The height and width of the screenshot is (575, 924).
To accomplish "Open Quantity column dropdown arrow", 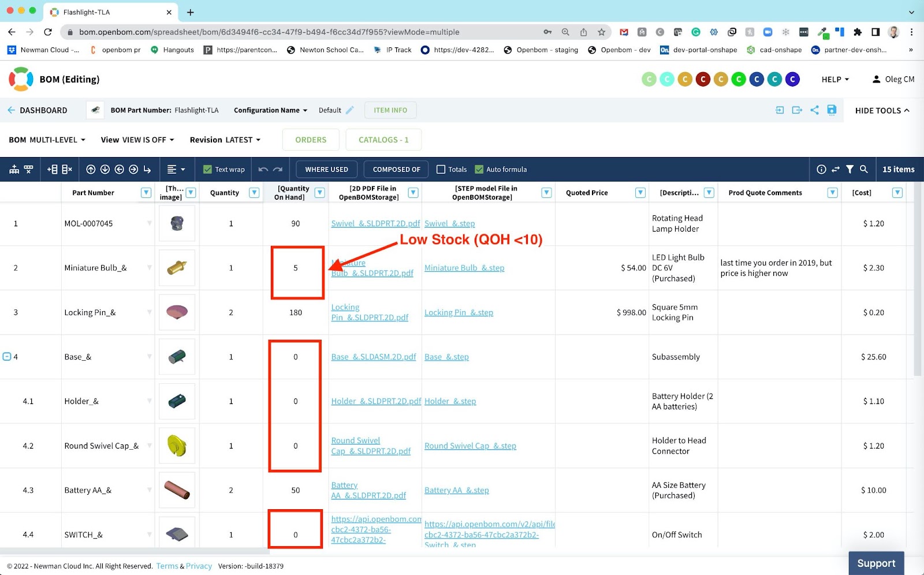I will point(254,193).
